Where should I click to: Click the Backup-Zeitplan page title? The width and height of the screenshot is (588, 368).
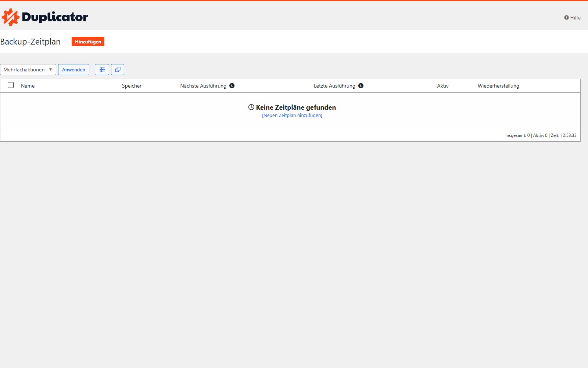(x=31, y=42)
